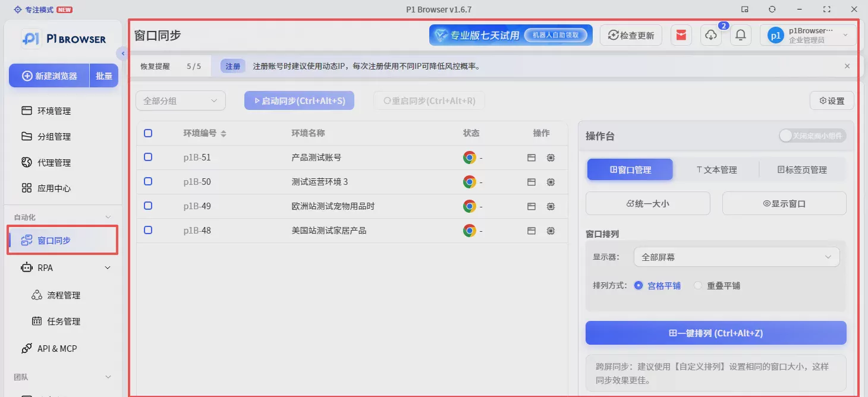Check the box for p1B-51
This screenshot has height=397, width=868.
(x=148, y=157)
